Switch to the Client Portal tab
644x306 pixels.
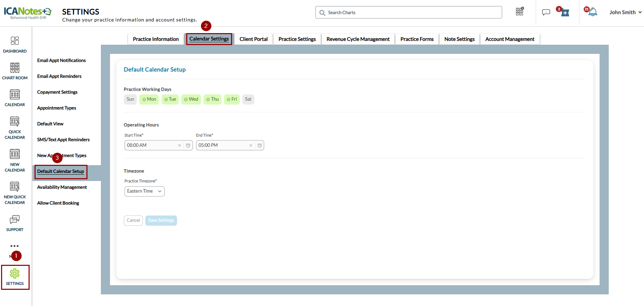(x=254, y=39)
